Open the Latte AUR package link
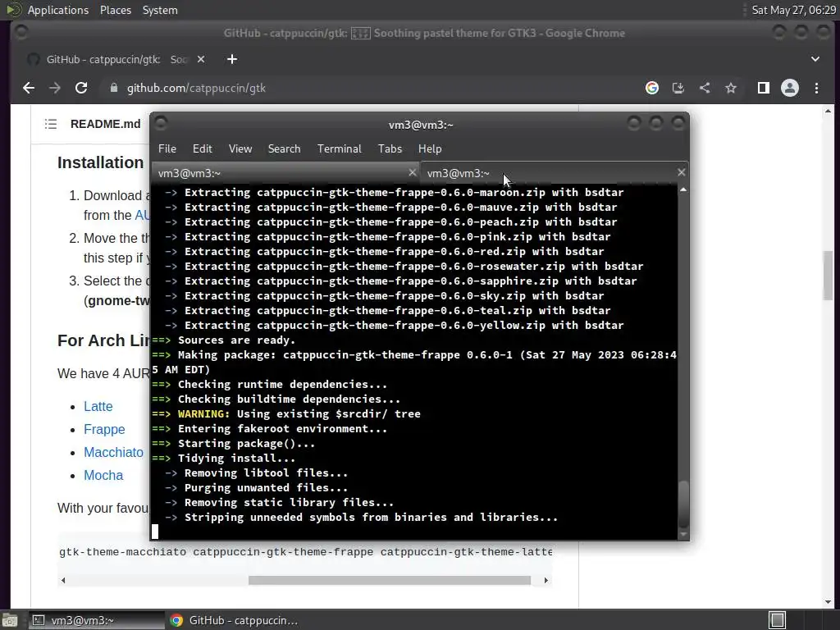Screen dimensions: 840x630 [x=98, y=407]
